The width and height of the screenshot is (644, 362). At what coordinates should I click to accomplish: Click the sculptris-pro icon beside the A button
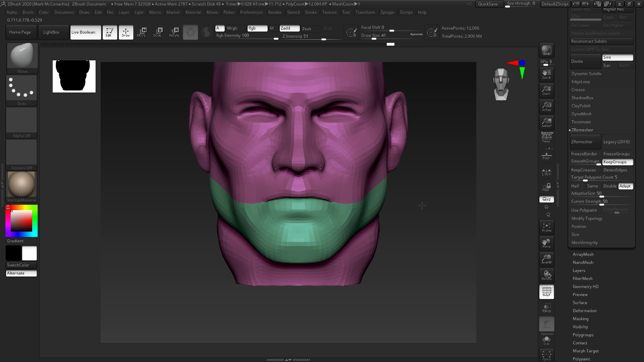(x=206, y=32)
